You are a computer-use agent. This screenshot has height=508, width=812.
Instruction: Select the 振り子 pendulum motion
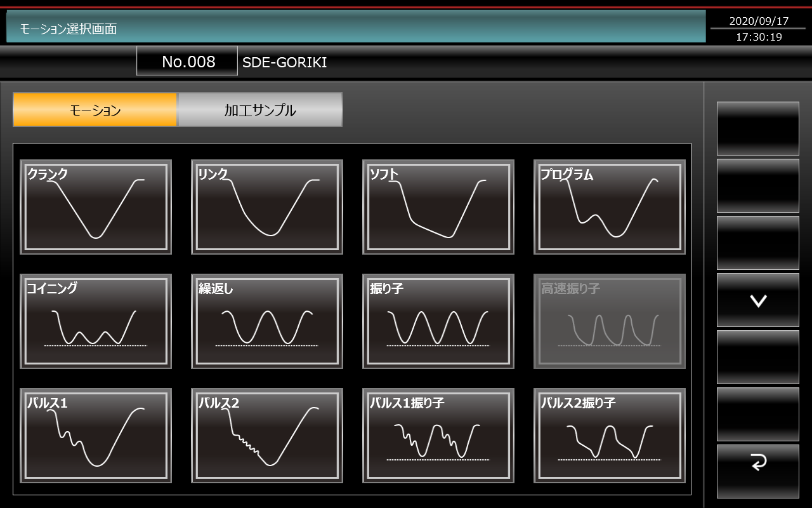point(438,321)
